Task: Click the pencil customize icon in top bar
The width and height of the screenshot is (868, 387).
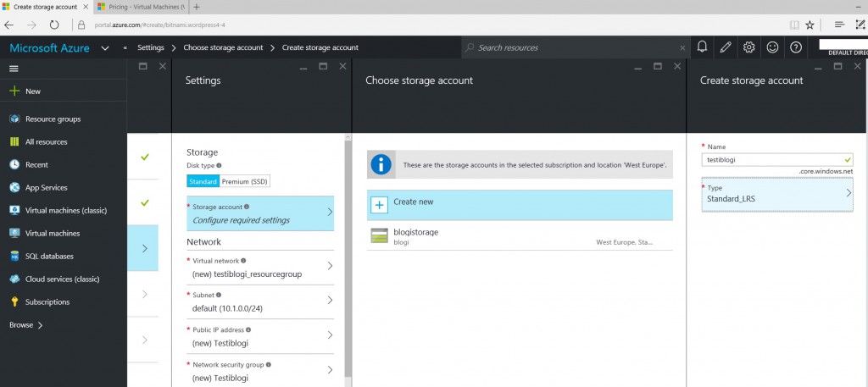Action: [726, 47]
